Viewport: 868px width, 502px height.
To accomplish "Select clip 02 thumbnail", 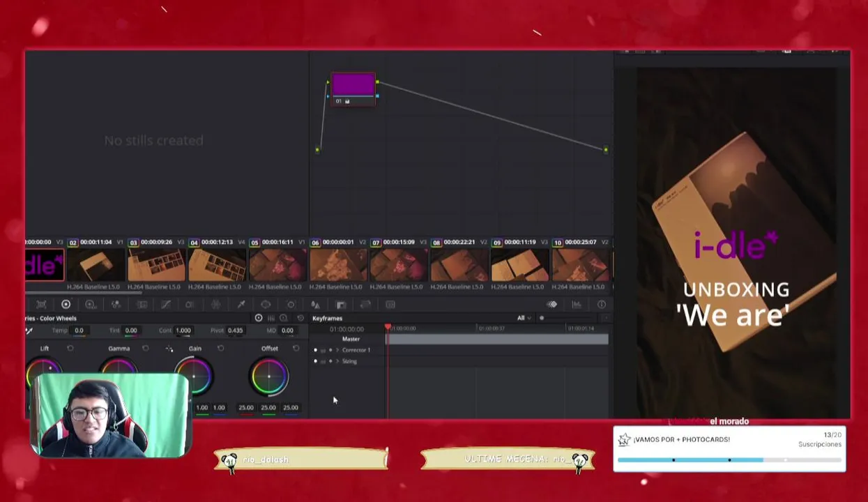I will pyautogui.click(x=96, y=265).
